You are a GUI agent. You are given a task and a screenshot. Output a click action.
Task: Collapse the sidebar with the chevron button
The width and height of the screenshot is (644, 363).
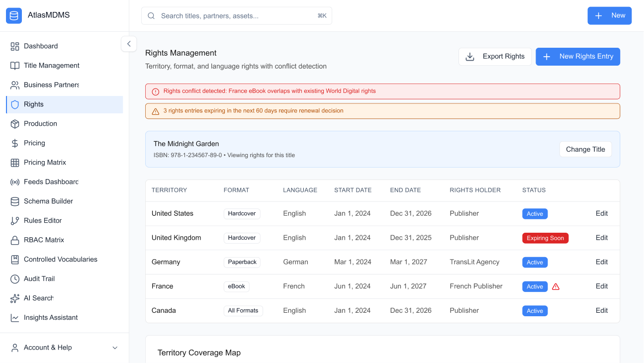(x=129, y=44)
